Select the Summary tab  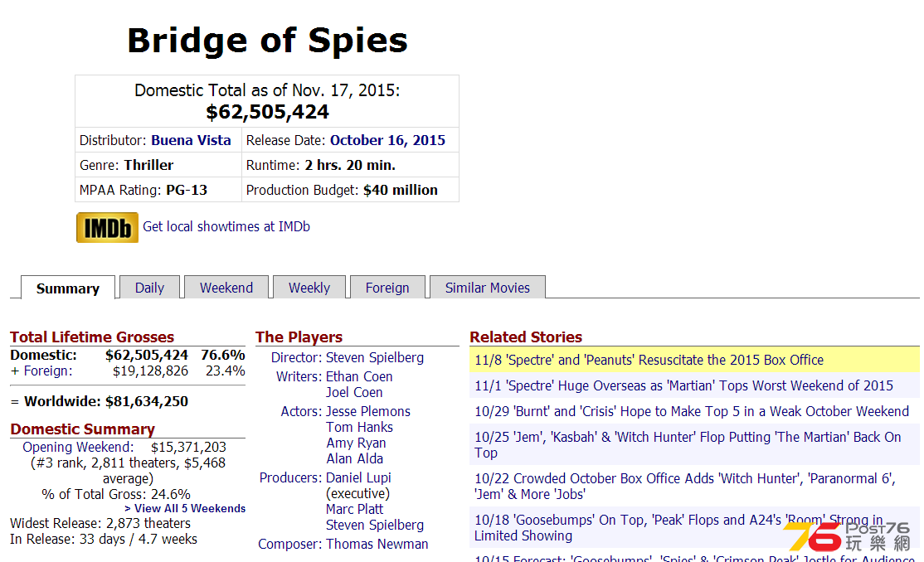[x=68, y=288]
